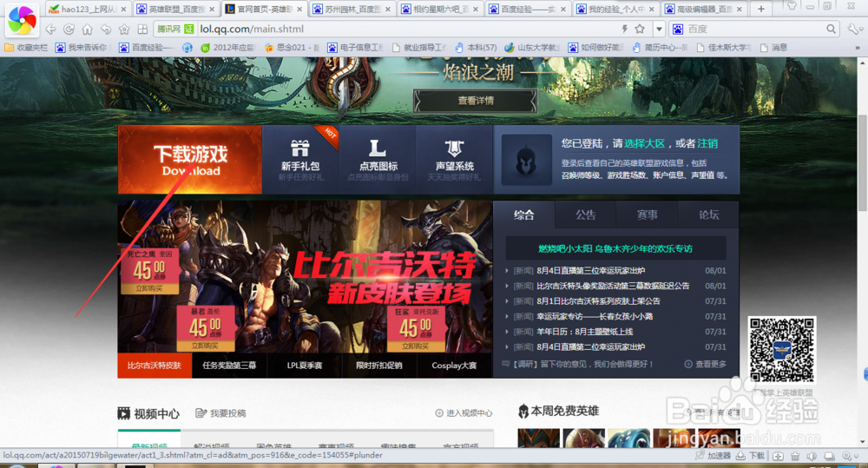Close the 高级编辑器 tab
868x468 pixels.
(x=739, y=9)
